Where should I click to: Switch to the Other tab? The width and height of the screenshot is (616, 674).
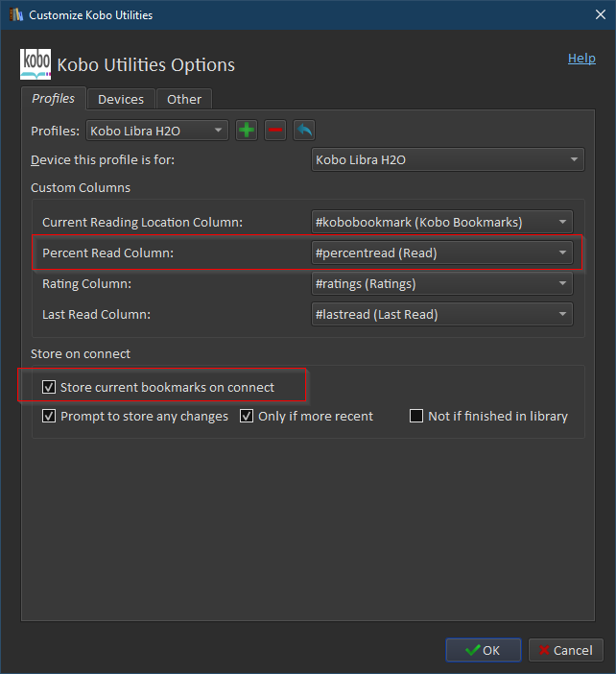184,99
